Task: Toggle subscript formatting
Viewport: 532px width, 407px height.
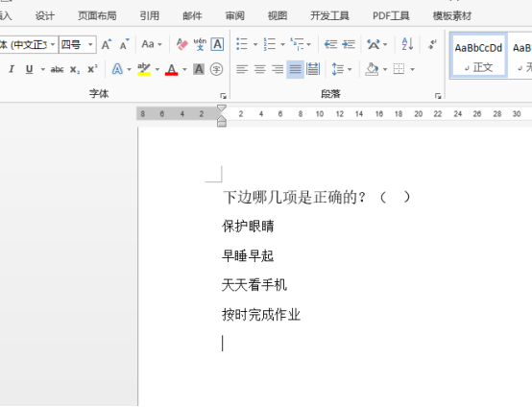Action: (75, 69)
